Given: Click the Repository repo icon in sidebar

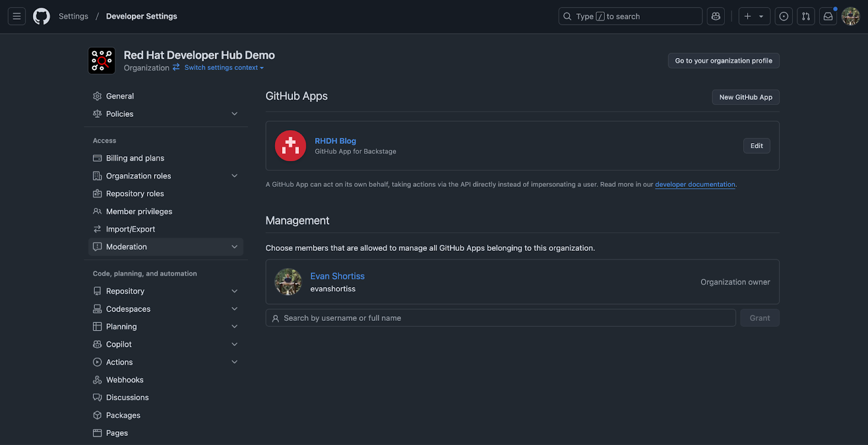Looking at the screenshot, I should 97,291.
